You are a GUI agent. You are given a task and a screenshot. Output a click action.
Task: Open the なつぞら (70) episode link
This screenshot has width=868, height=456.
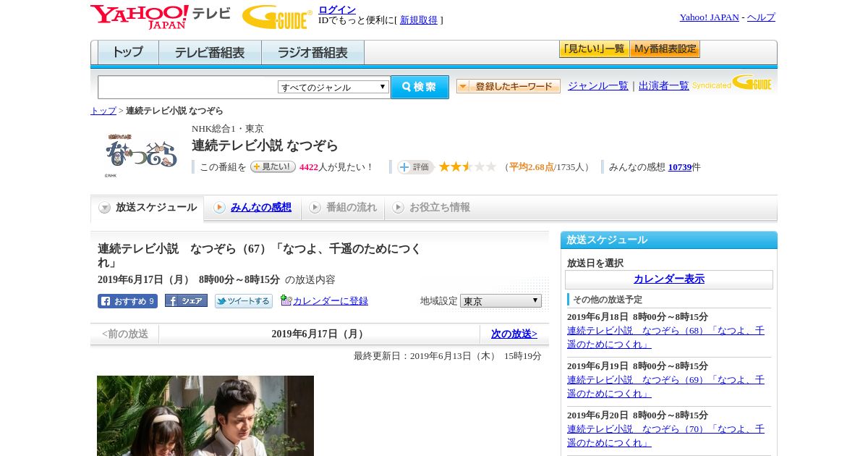click(x=665, y=436)
